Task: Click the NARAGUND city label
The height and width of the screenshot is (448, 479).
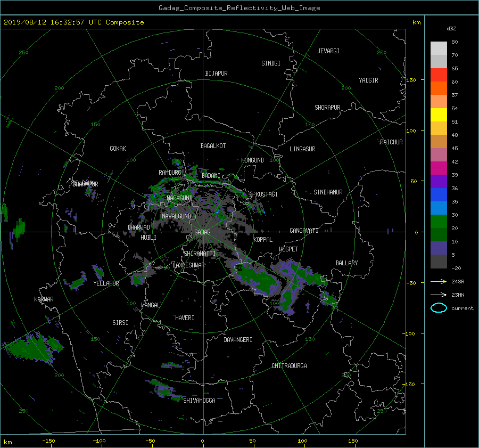Action: 180,198
